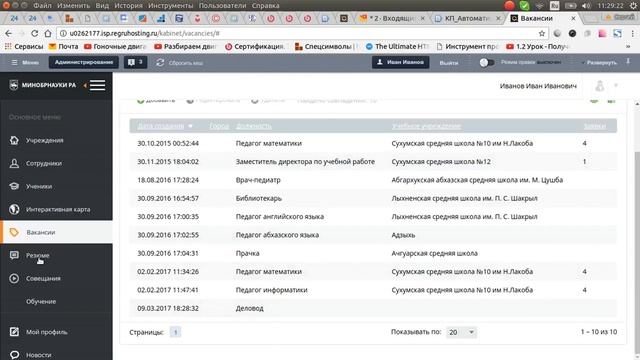Collapse sidebar with the hamburger icon
The width and height of the screenshot is (640, 360).
click(x=98, y=85)
